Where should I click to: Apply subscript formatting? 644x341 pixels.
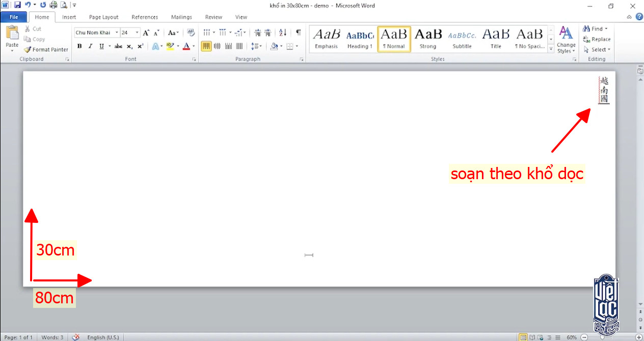pos(130,46)
